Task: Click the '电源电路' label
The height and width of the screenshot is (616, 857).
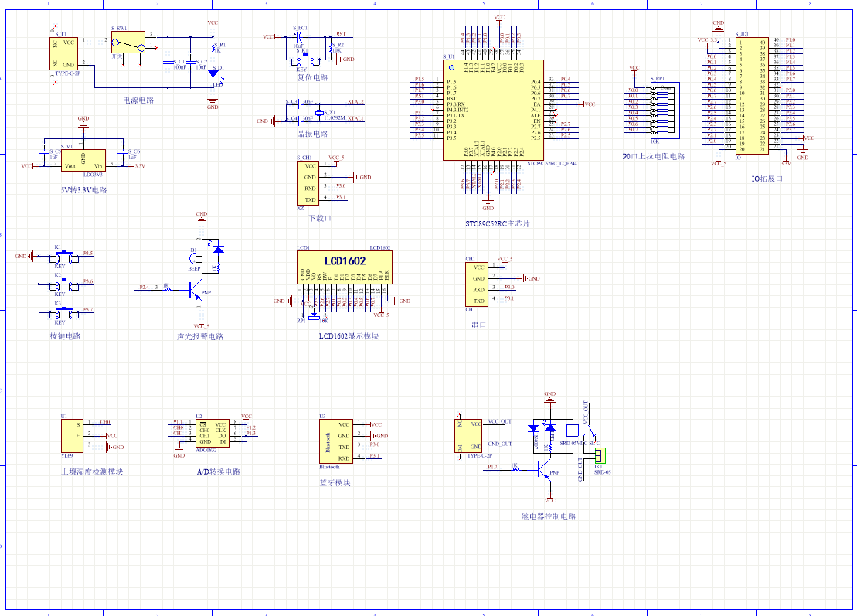Action: point(138,100)
